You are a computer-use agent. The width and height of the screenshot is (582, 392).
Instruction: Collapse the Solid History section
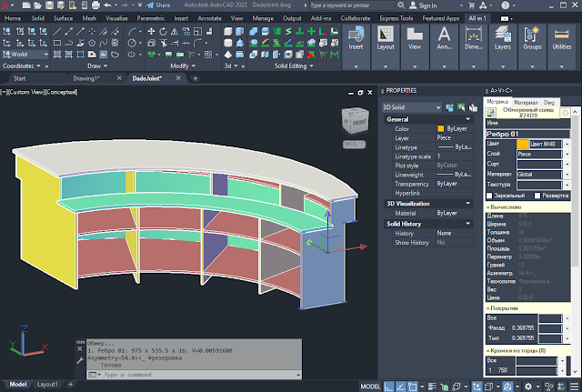467,224
